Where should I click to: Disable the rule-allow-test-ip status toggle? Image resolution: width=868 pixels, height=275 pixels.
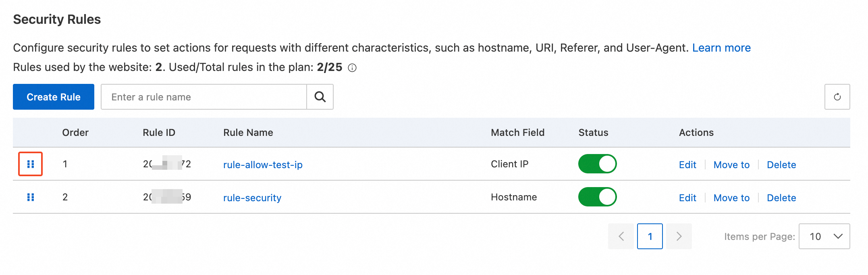[597, 164]
